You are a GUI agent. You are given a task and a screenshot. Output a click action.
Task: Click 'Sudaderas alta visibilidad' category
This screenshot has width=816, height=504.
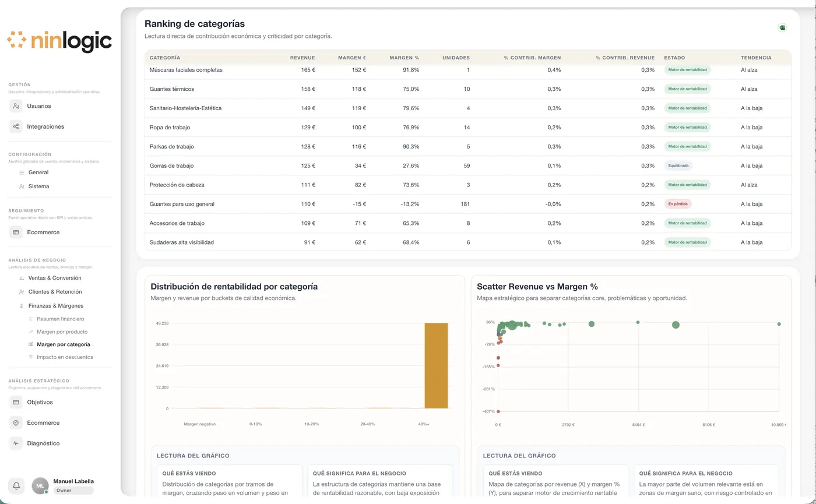point(182,242)
